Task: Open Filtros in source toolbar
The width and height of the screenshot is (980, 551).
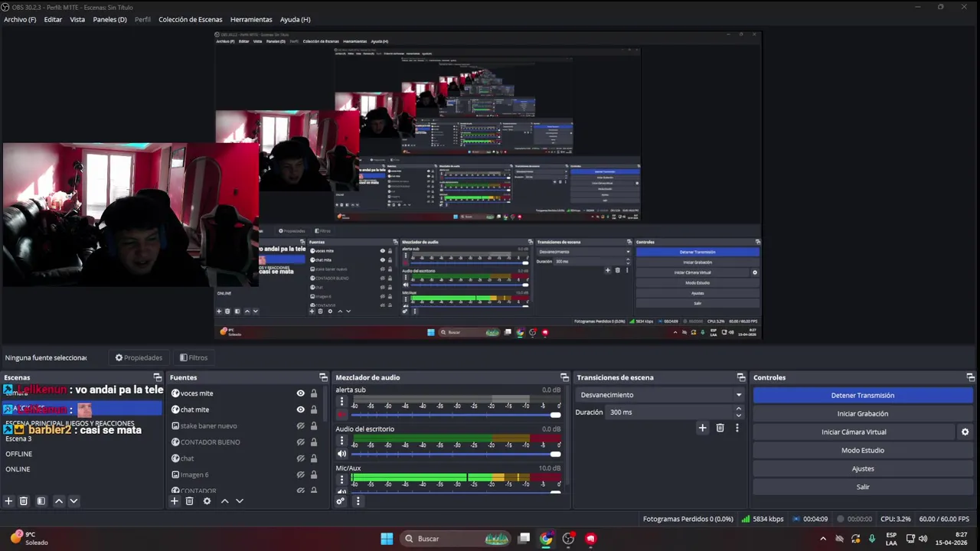Action: pyautogui.click(x=193, y=357)
